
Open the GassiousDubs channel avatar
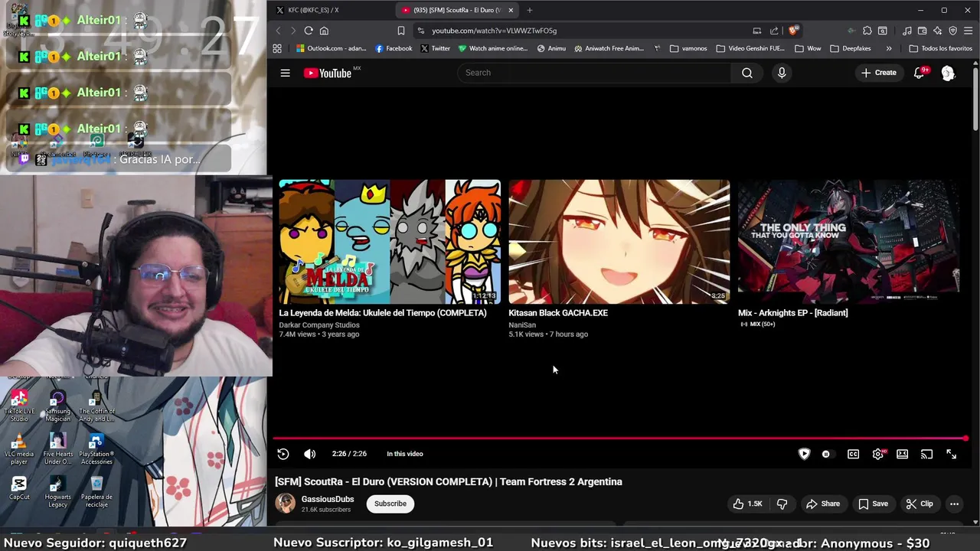tap(286, 504)
